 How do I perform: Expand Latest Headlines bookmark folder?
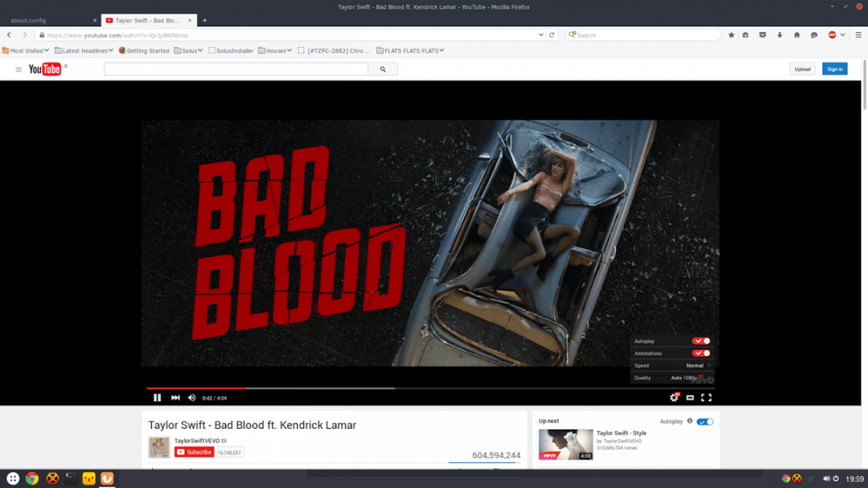point(84,50)
